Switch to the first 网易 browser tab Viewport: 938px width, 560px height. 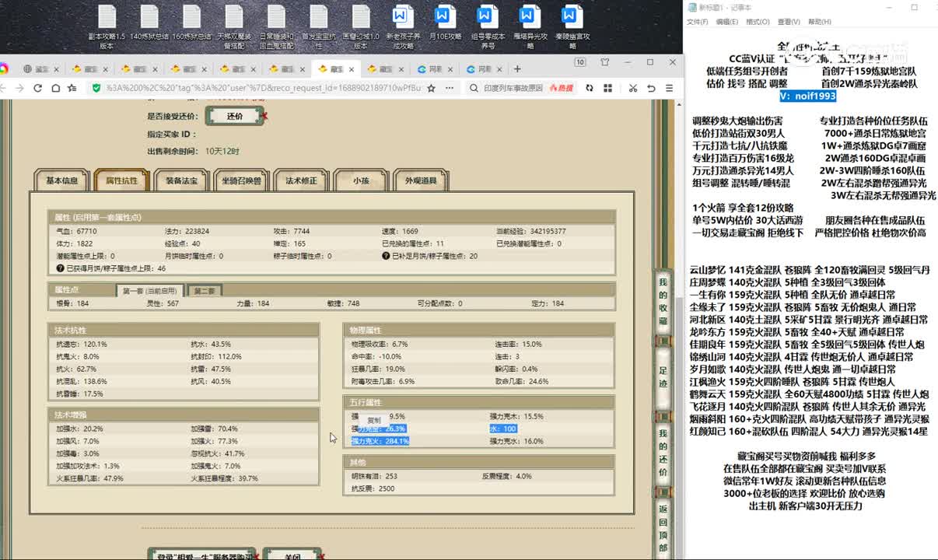[435, 68]
